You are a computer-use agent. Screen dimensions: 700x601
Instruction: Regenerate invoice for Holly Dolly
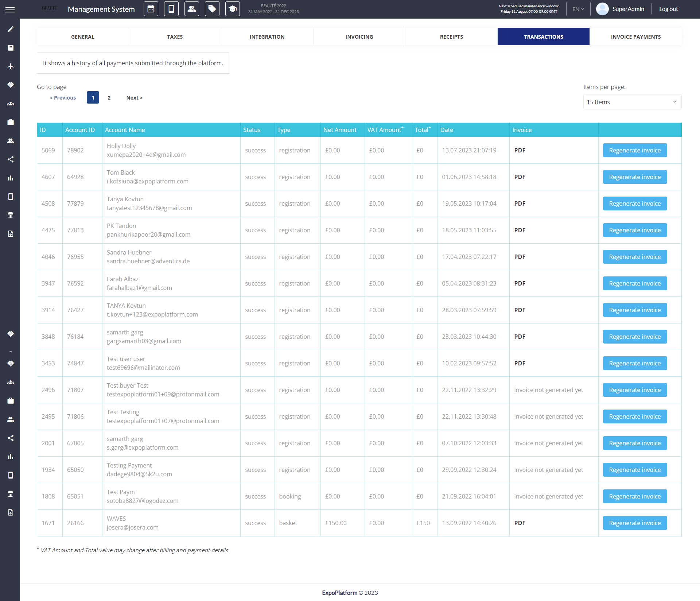(635, 150)
